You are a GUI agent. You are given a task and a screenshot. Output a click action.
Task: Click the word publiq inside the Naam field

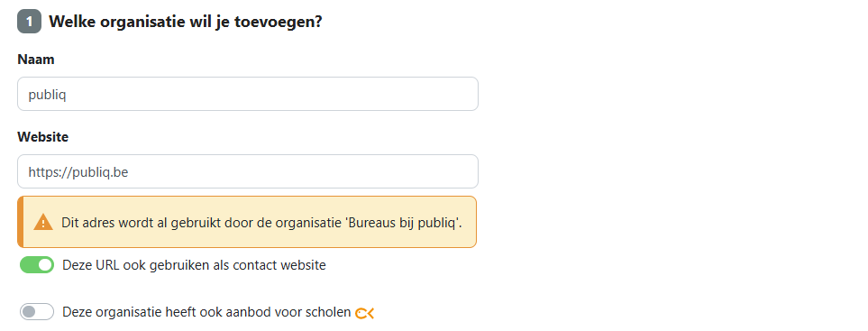coord(47,96)
